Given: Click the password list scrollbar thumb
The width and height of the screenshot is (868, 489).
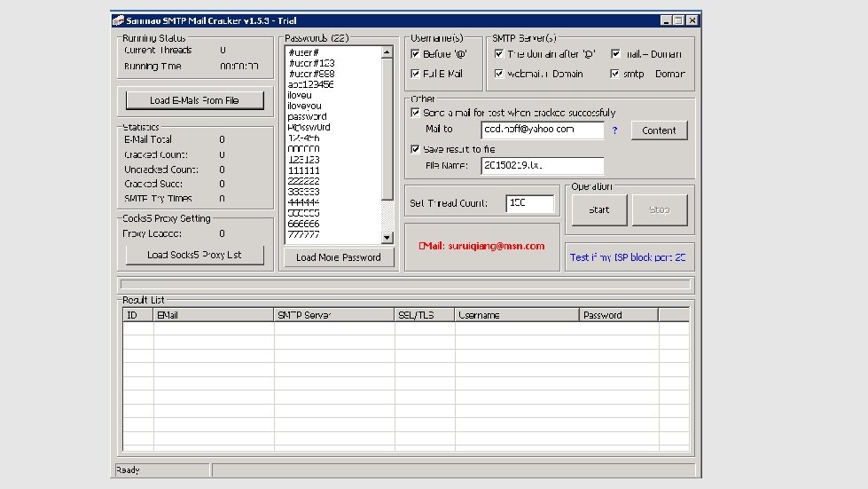Looking at the screenshot, I should tap(387, 129).
